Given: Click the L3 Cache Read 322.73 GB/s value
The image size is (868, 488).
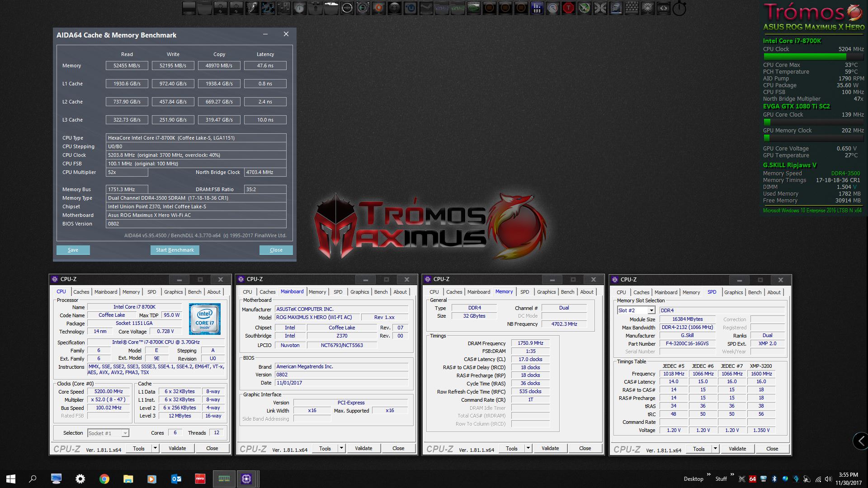Looking at the screenshot, I should tap(127, 120).
